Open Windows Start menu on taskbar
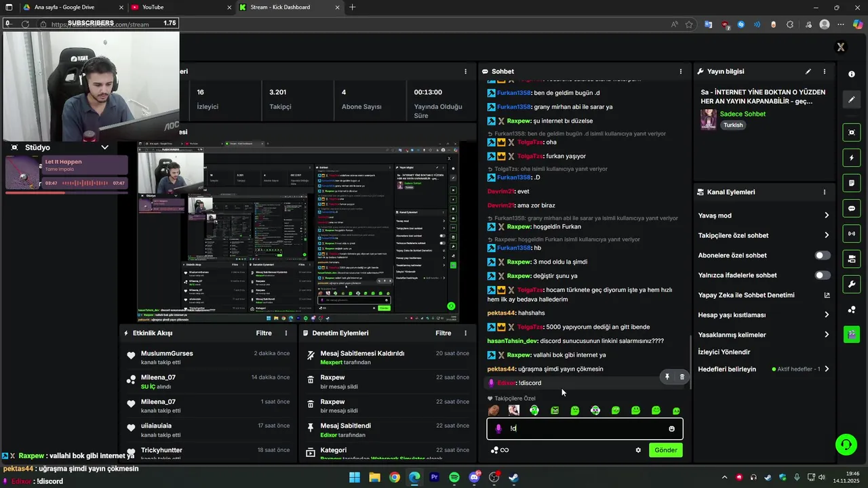 point(355,477)
